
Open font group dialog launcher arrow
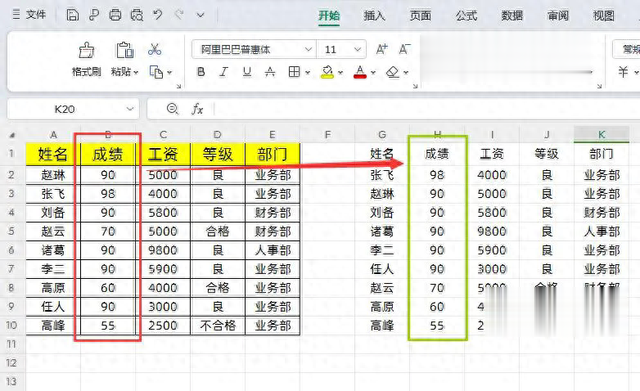[x=415, y=86]
